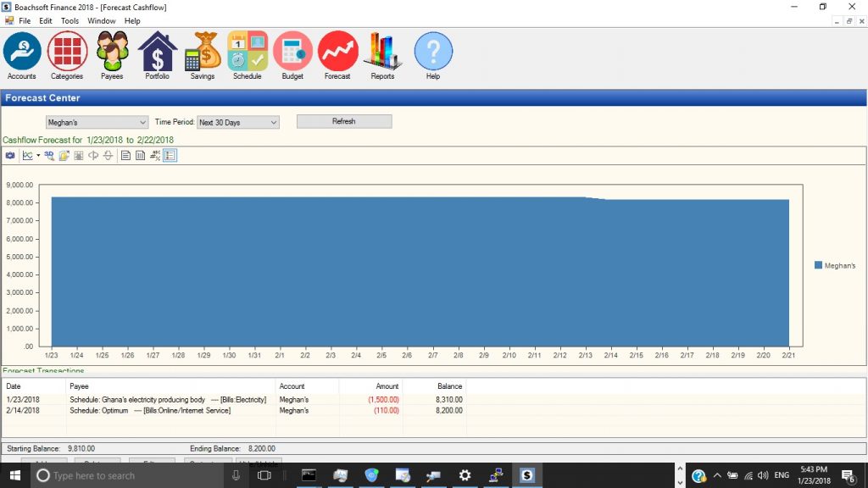This screenshot has height=488, width=868.
Task: Select the Ghana's electricity producing body payee
Action: coord(168,400)
